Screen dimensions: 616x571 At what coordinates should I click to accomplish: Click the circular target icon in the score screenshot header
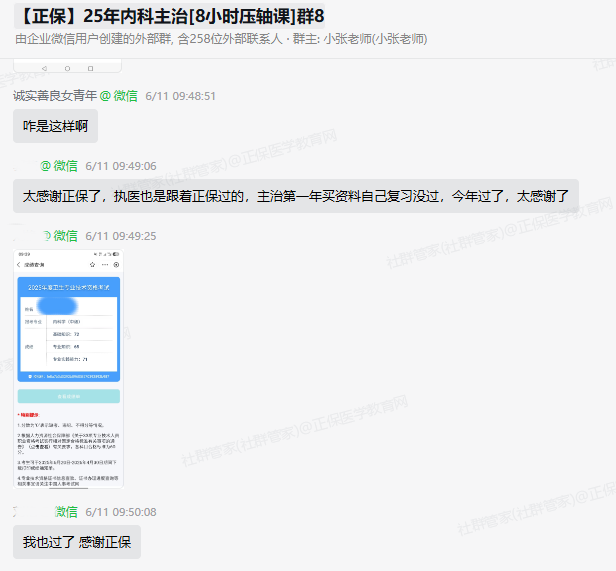117,264
